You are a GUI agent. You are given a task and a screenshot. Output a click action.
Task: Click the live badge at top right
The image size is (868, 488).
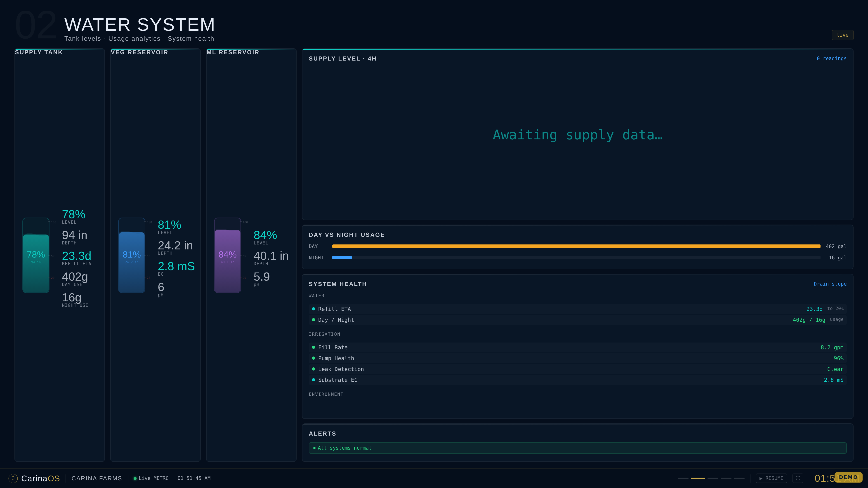click(x=842, y=35)
